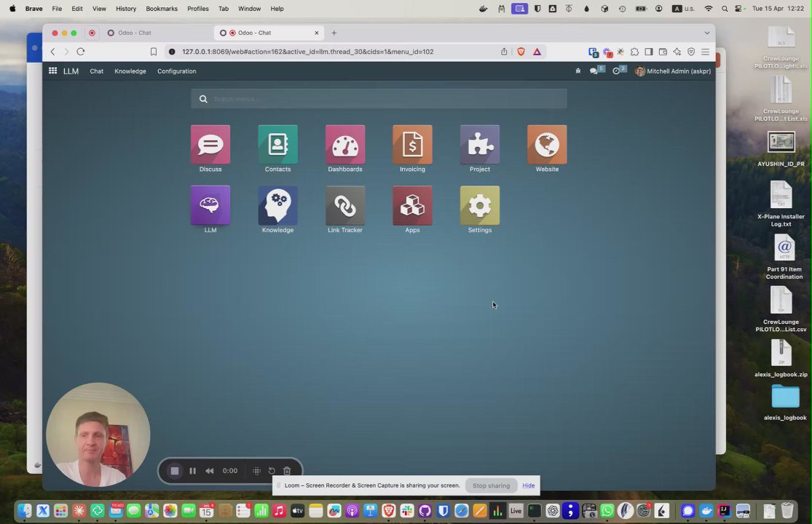
Task: Open the Settings app
Action: tap(479, 205)
